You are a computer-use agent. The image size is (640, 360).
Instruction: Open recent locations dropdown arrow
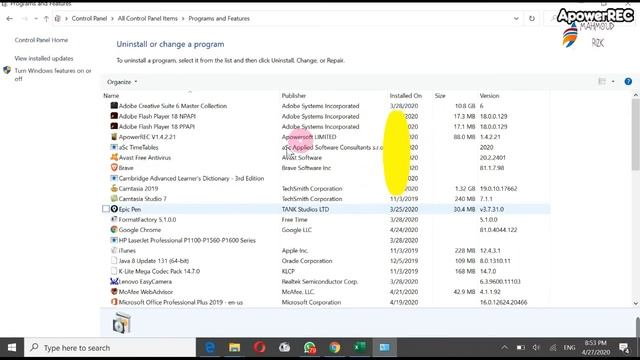pos(36,18)
